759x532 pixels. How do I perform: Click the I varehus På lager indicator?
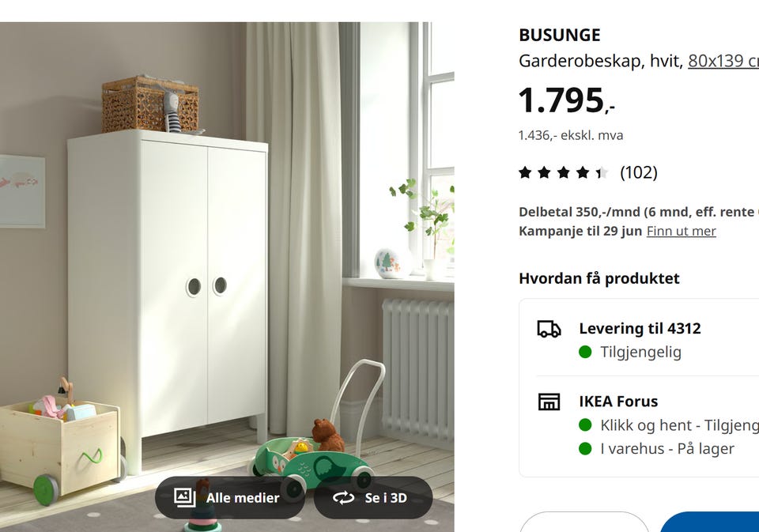point(585,449)
